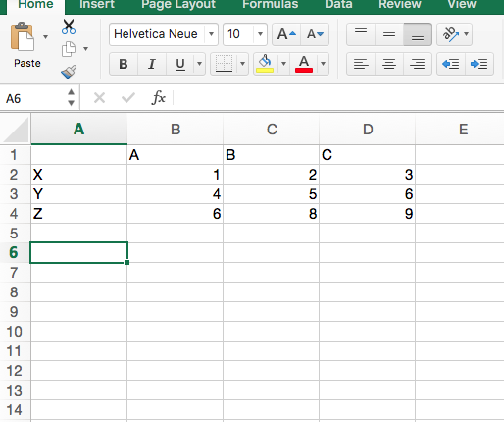Apply red font color
Screen dimensions: 504x422
click(304, 64)
